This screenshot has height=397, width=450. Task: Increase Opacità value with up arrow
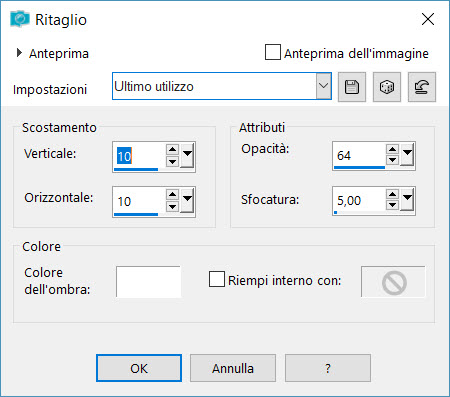[392, 149]
